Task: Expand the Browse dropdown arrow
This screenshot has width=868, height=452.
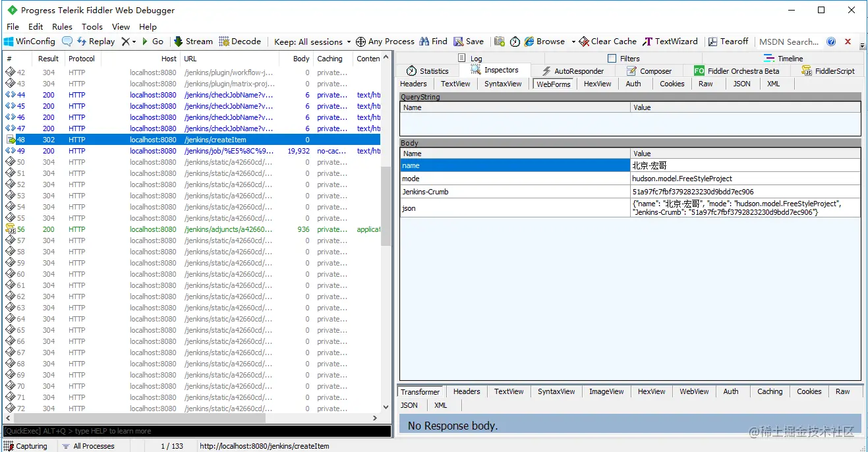Action: pyautogui.click(x=573, y=42)
